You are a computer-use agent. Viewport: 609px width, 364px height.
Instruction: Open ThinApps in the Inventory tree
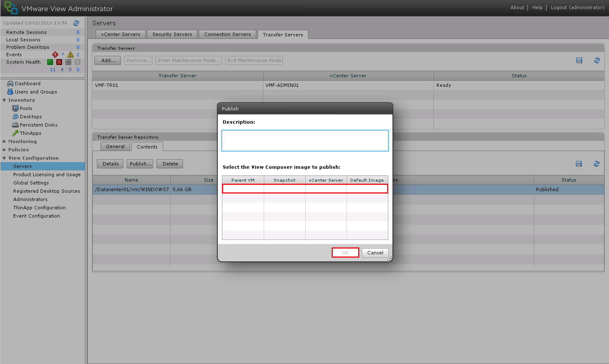(x=30, y=133)
